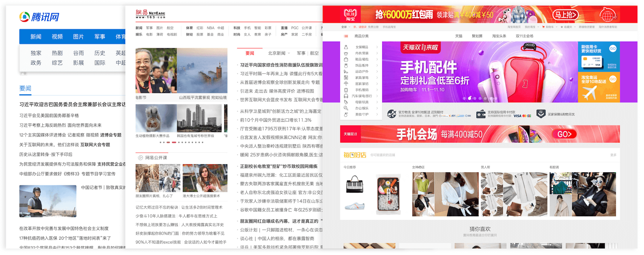Click the appliance icon beside 家具/家电
This screenshot has height=255, width=644.
tap(346, 78)
